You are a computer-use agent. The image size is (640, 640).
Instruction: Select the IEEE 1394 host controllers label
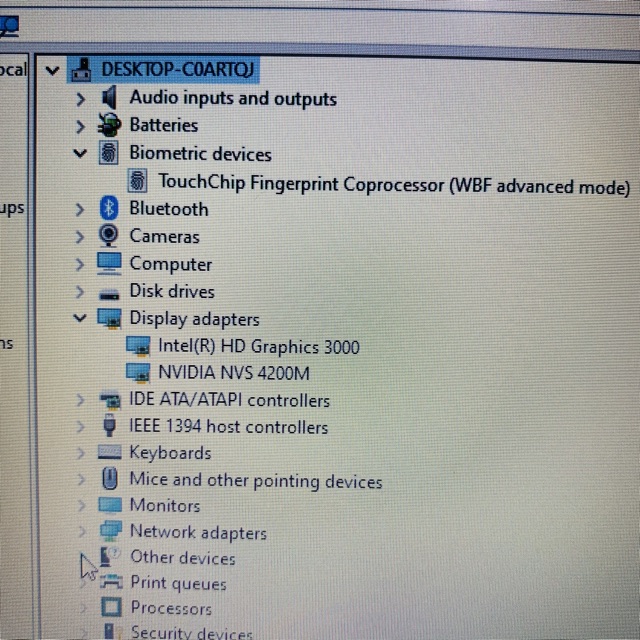coord(229,427)
